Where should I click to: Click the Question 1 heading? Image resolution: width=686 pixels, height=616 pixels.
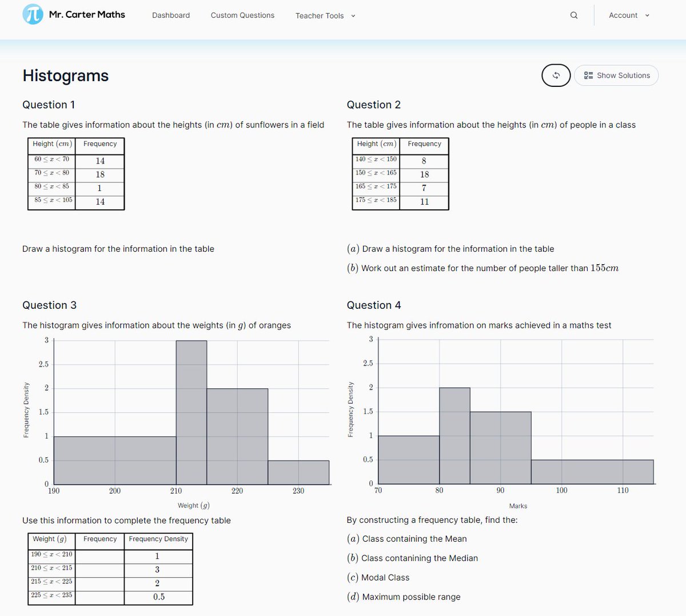tap(49, 105)
